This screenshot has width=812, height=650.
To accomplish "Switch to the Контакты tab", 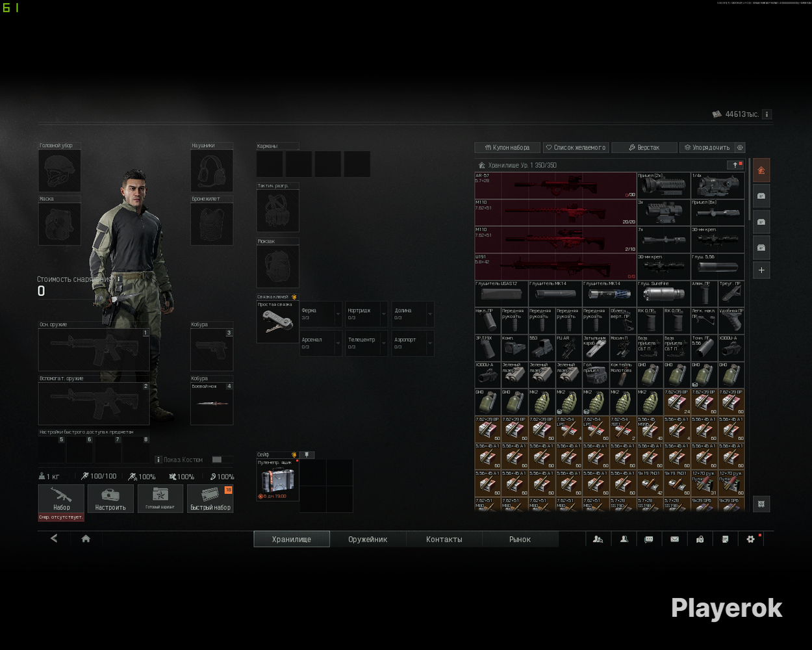I will [444, 539].
